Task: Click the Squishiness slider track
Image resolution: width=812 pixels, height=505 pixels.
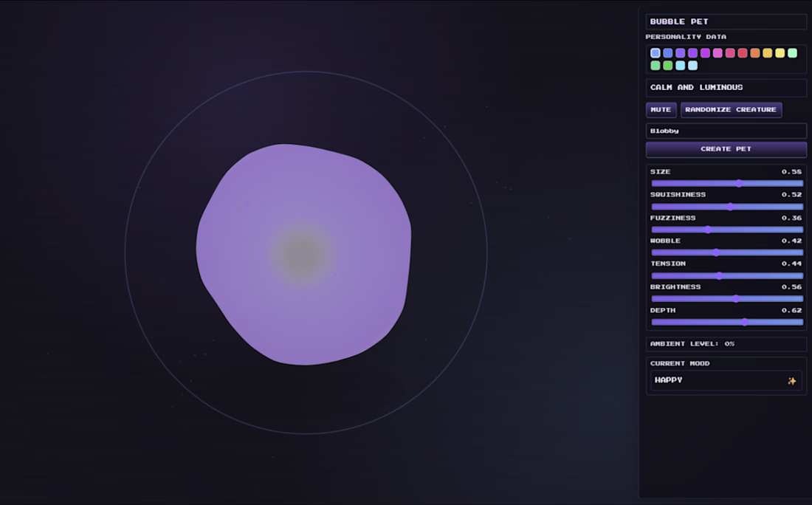Action: pos(727,207)
